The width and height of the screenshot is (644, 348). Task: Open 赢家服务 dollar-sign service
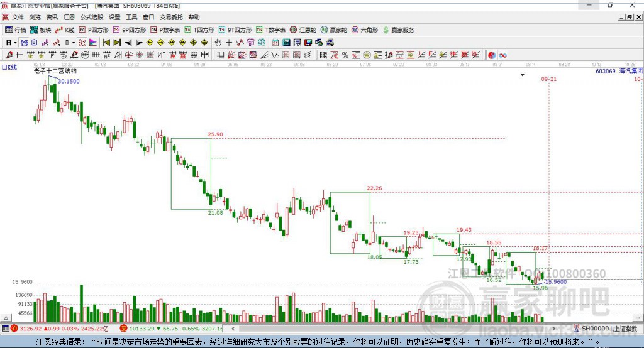click(x=398, y=30)
